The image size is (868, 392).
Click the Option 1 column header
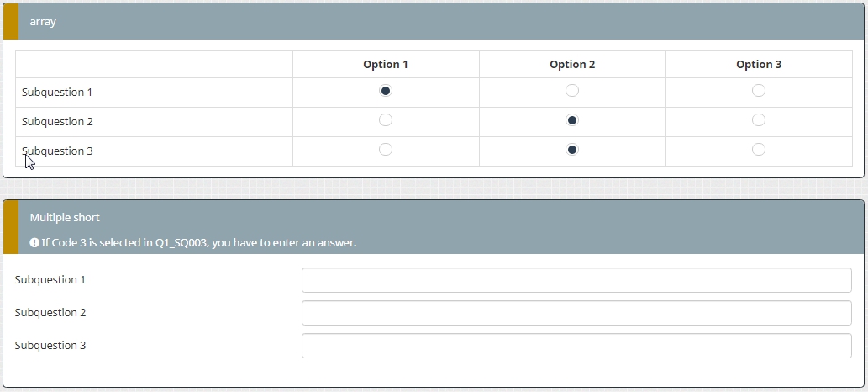coord(386,65)
